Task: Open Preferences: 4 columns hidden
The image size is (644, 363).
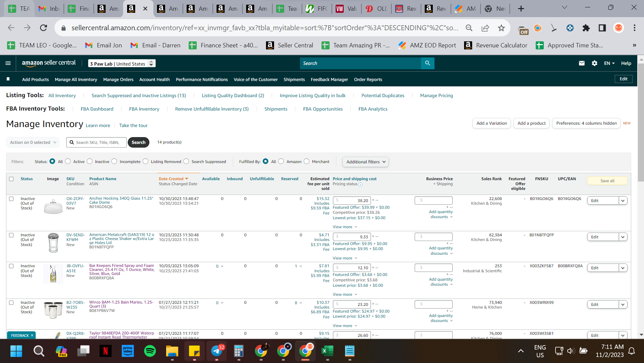Action: pyautogui.click(x=586, y=123)
